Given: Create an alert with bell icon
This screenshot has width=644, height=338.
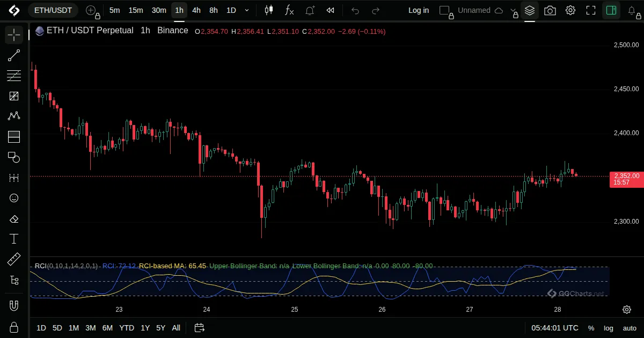Looking at the screenshot, I should coord(310,10).
